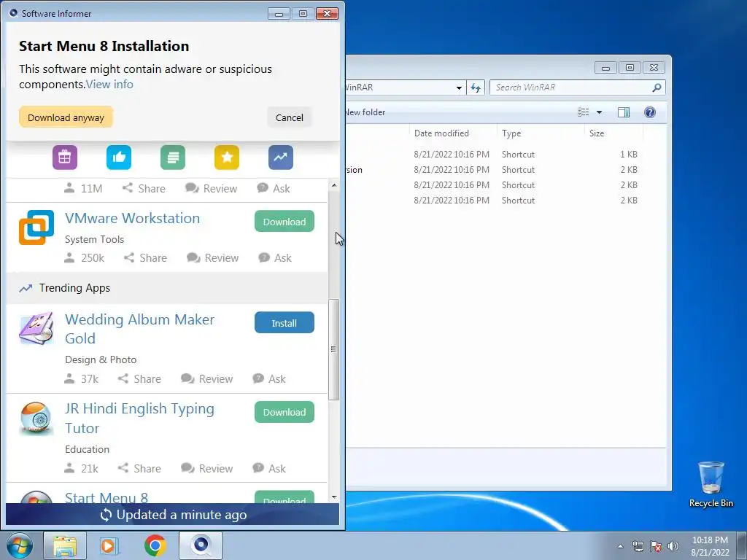Launch Windows Media Player from taskbar
This screenshot has width=747, height=560.
[x=109, y=545]
